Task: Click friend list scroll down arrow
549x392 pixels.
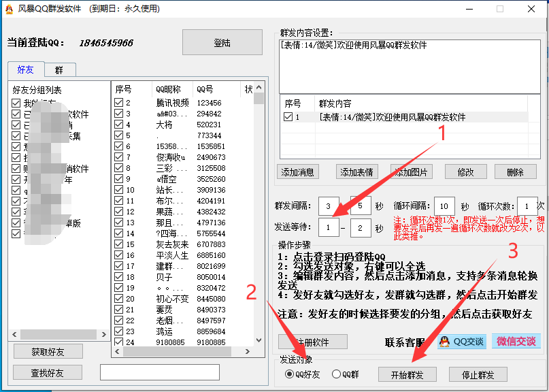Action: (259, 340)
